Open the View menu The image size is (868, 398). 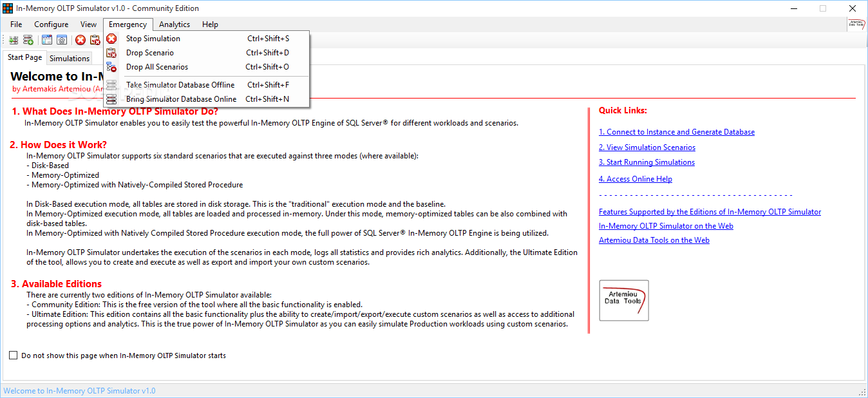point(89,24)
